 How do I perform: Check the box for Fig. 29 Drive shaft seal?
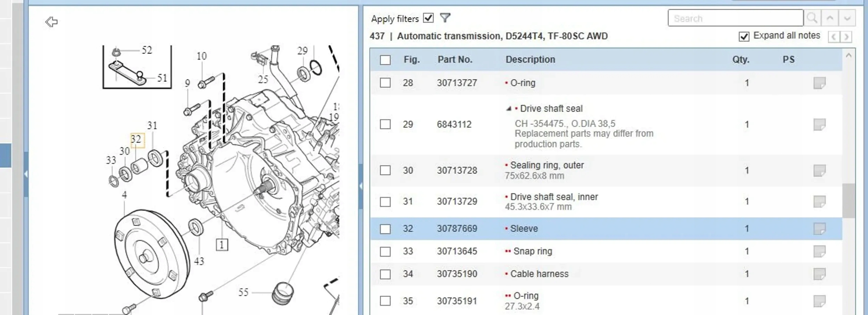(385, 124)
